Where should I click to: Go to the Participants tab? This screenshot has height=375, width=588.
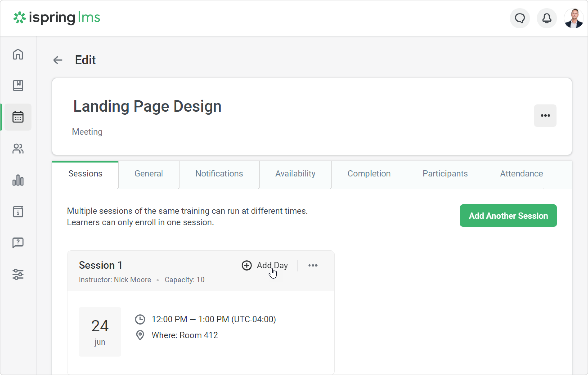pos(445,174)
